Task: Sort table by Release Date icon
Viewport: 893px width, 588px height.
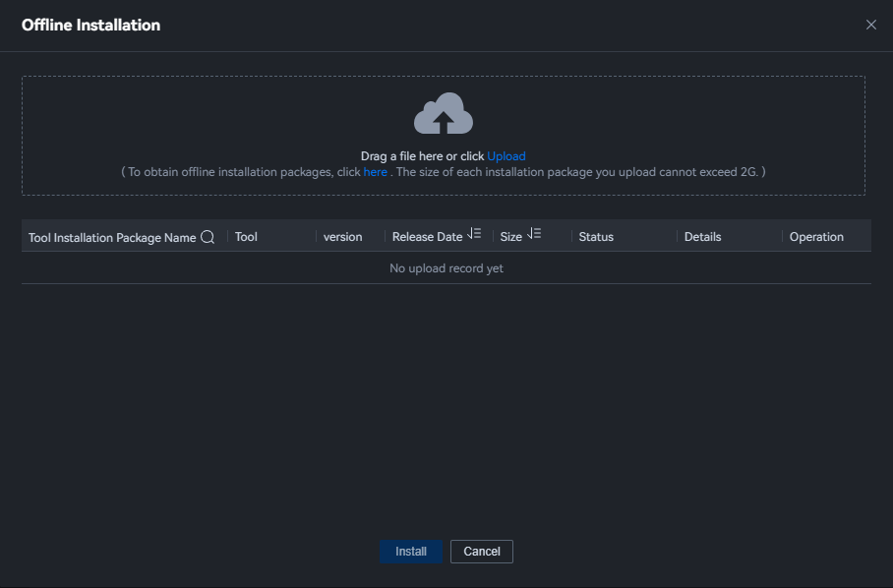Action: (x=474, y=233)
